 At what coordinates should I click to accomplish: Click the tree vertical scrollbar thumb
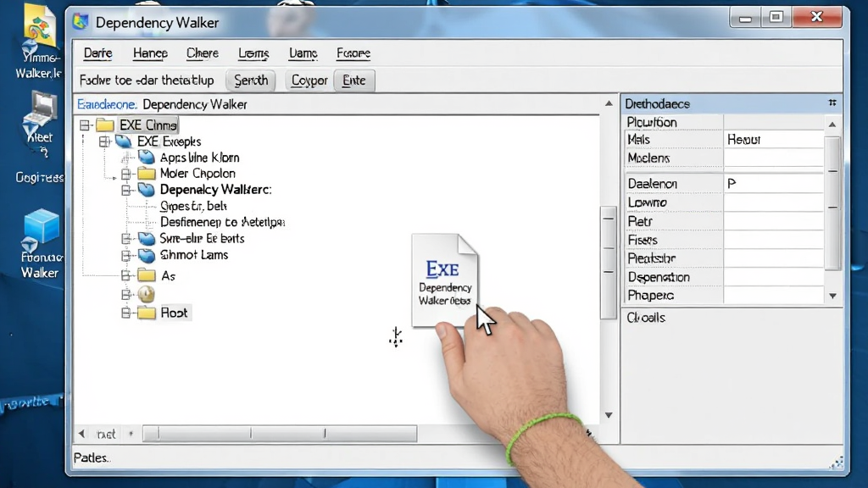pyautogui.click(x=609, y=263)
